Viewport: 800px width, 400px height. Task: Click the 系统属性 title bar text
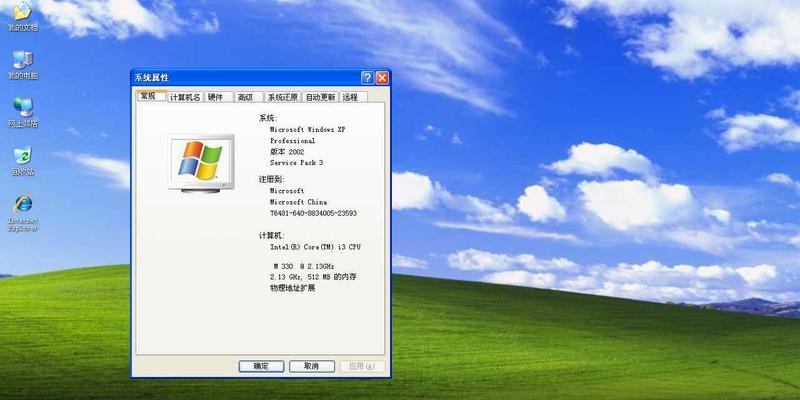click(152, 78)
